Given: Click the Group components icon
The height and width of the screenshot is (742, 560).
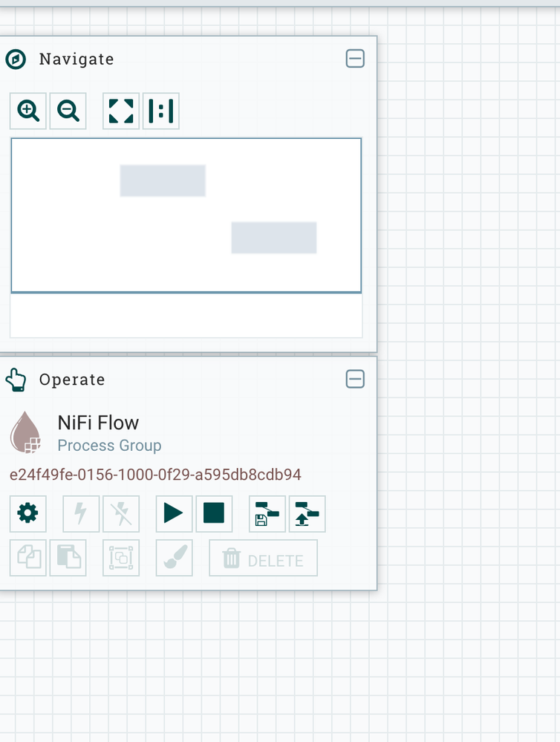Looking at the screenshot, I should click(x=121, y=558).
